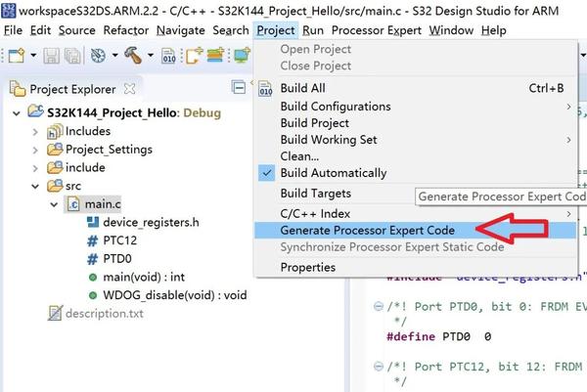Click the Save toolbar icon
The image size is (587, 392).
[49, 57]
